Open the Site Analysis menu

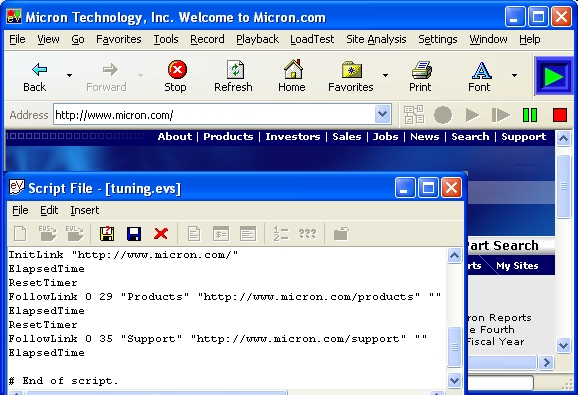tap(376, 39)
